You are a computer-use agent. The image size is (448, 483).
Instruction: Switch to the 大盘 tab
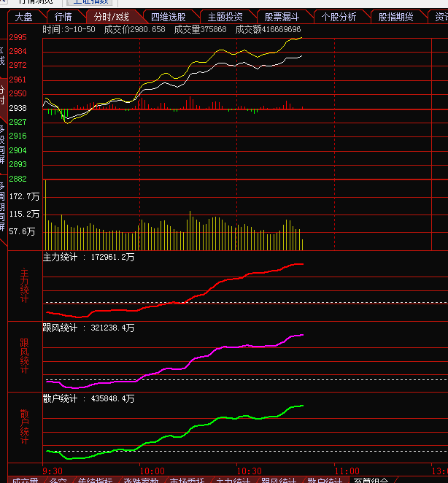coord(24,17)
